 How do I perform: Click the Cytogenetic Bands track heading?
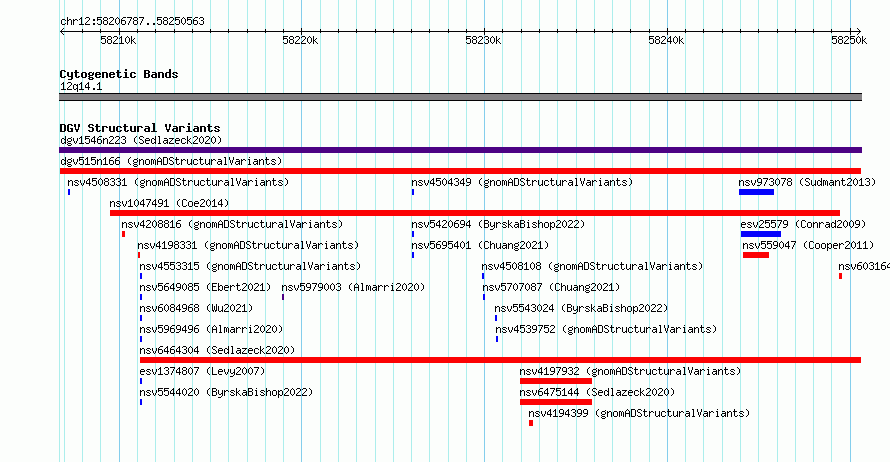119,74
